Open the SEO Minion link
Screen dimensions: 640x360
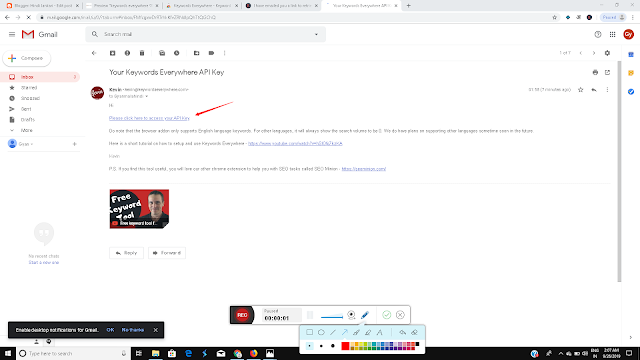click(x=364, y=169)
